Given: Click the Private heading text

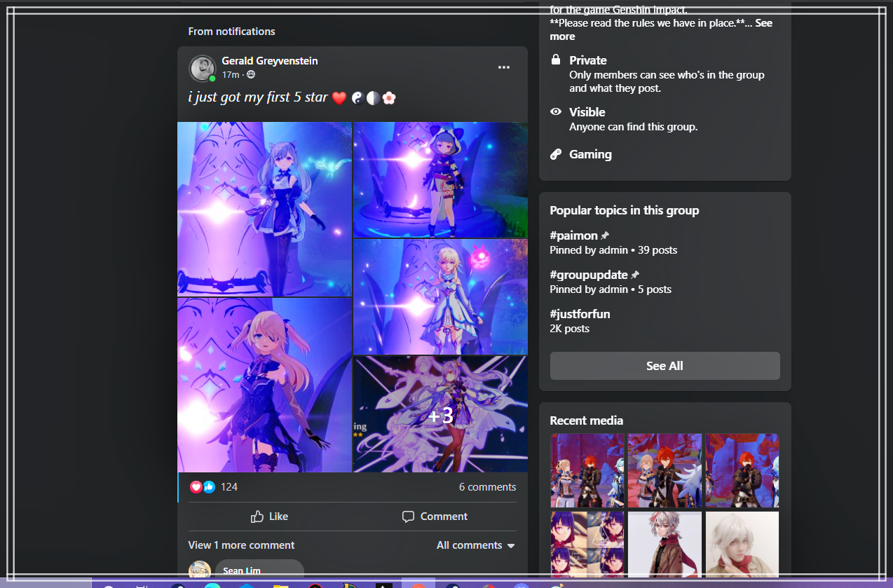Looking at the screenshot, I should [x=588, y=60].
